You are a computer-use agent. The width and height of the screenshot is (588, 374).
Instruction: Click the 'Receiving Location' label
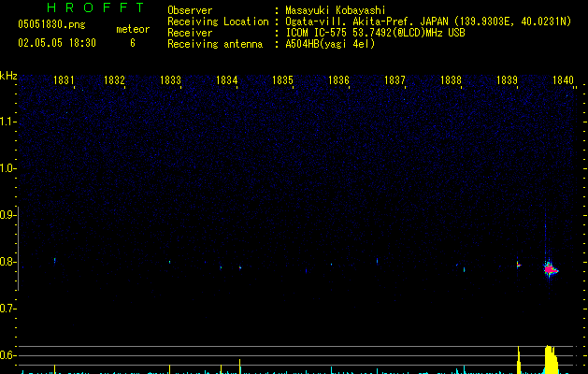[x=218, y=22]
